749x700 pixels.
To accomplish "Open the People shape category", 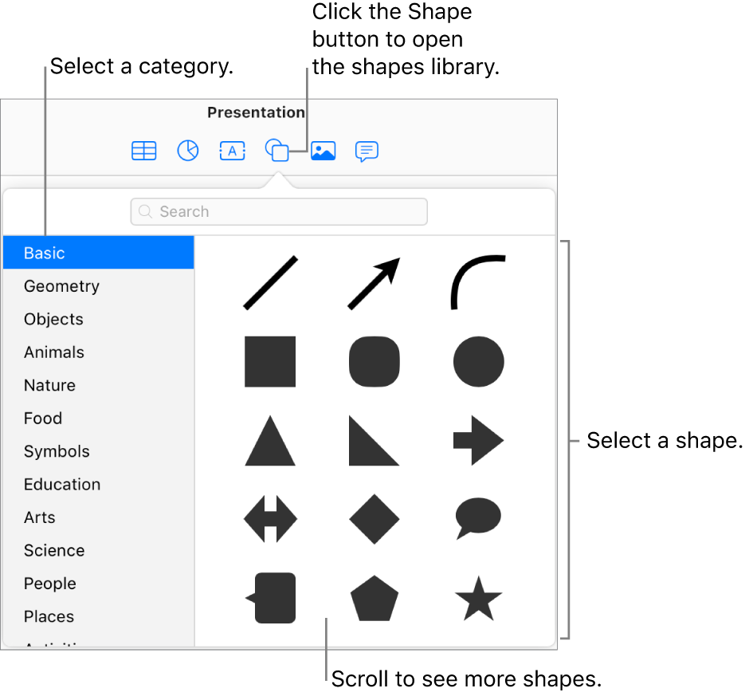I will (49, 584).
